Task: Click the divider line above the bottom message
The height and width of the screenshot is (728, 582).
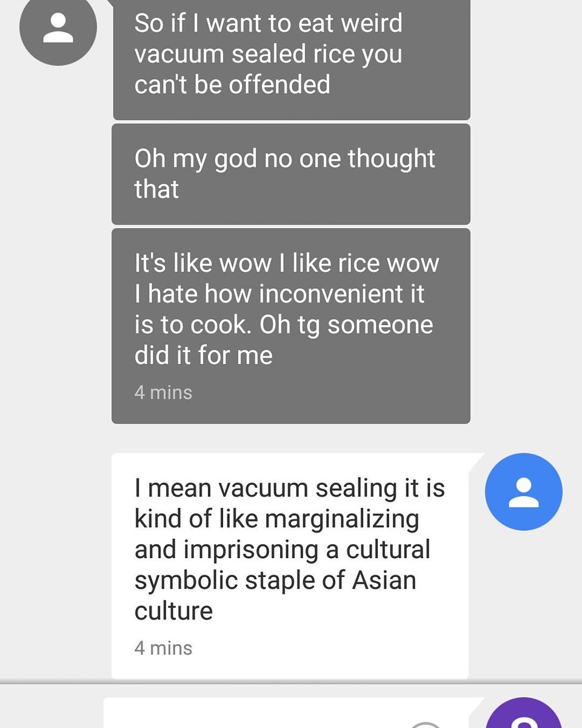Action: pos(291,682)
